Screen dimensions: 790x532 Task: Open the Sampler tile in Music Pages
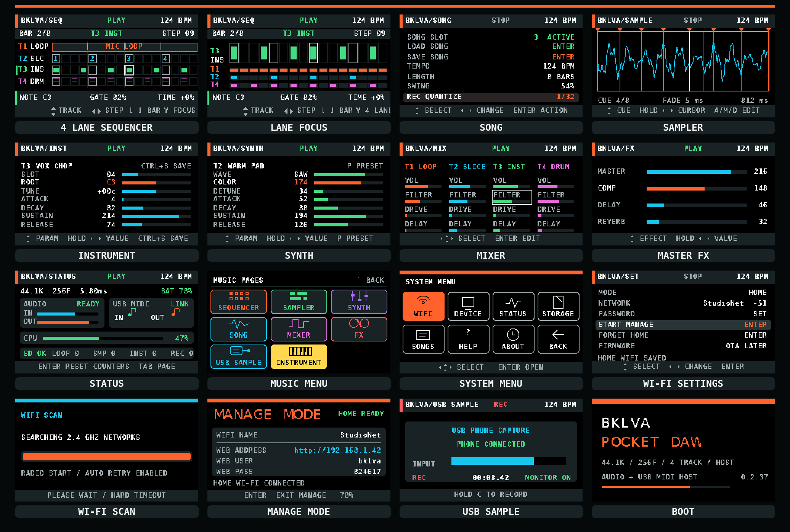pos(299,302)
